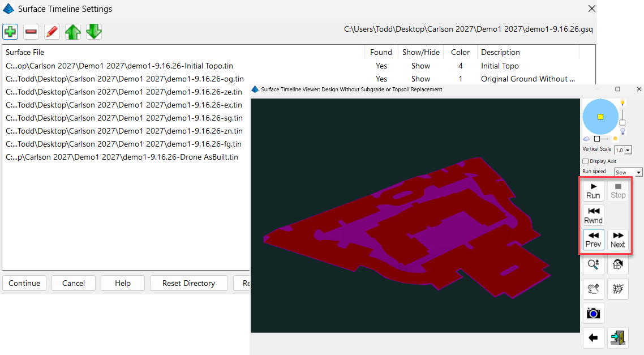
Task: Edit surface entry with the red pencil icon
Action: [x=52, y=32]
